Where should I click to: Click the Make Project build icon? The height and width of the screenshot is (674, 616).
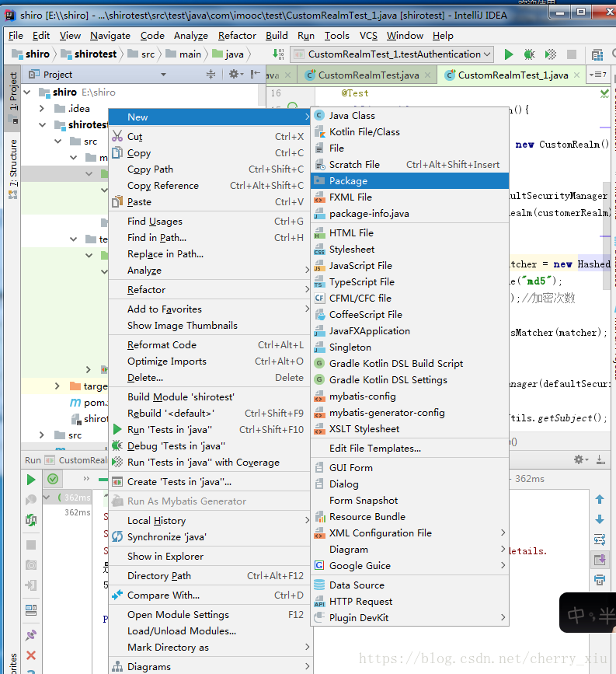pos(278,54)
